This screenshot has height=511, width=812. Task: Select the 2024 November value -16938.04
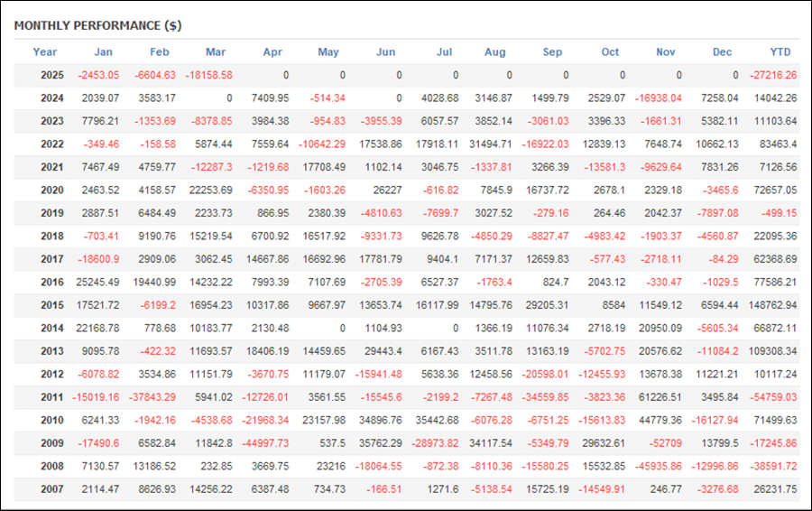click(659, 98)
